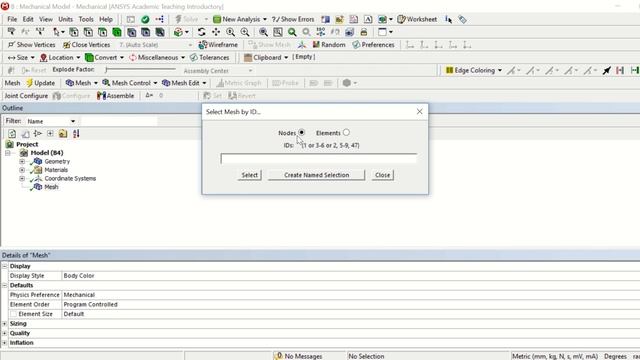Expand the Coordinate Systems tree node

pyautogui.click(x=22, y=178)
